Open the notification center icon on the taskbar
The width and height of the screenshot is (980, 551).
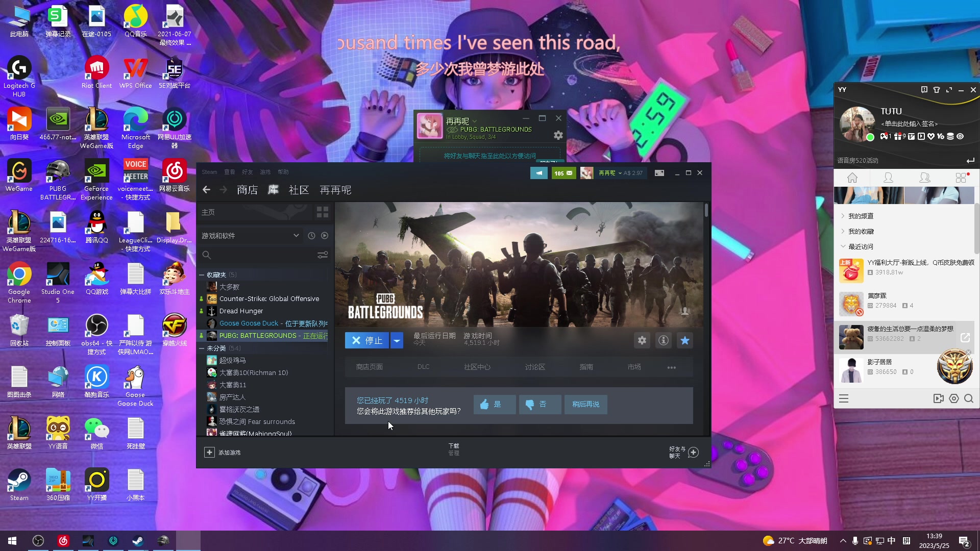coord(964,541)
